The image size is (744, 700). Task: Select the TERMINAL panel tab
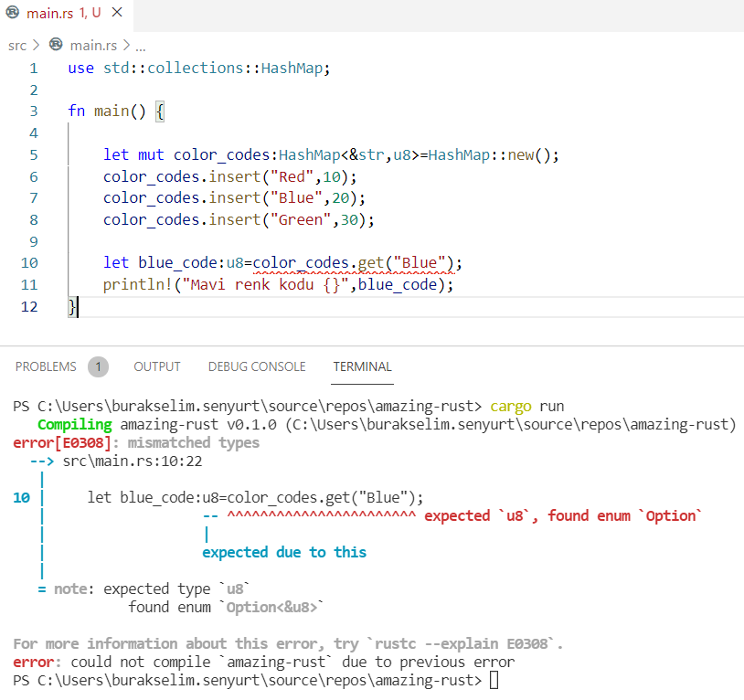point(362,366)
